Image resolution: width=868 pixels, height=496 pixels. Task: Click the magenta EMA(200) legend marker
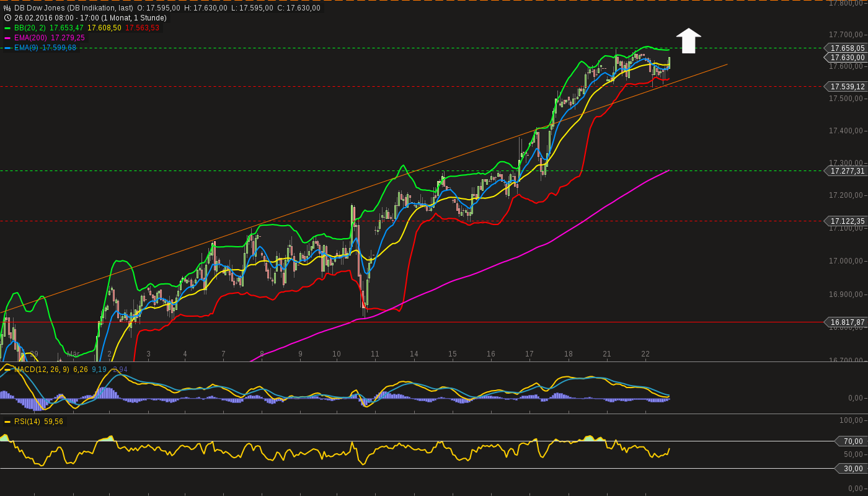[x=7, y=38]
